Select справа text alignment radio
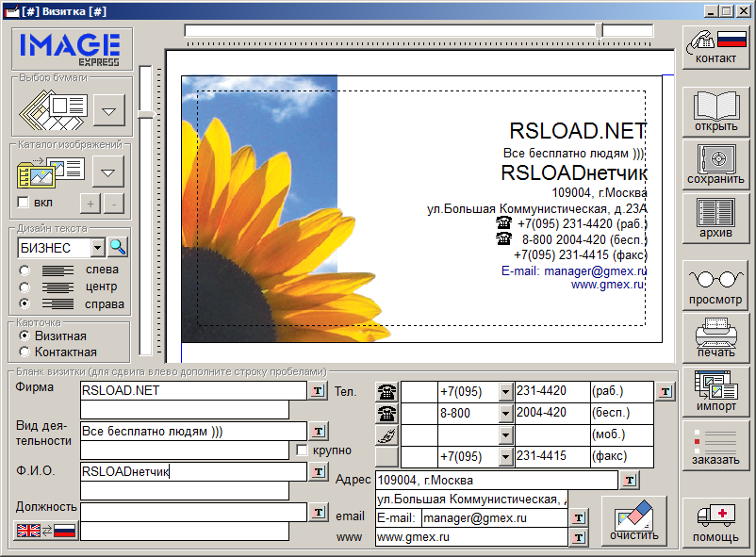This screenshot has height=557, width=756. tap(25, 303)
